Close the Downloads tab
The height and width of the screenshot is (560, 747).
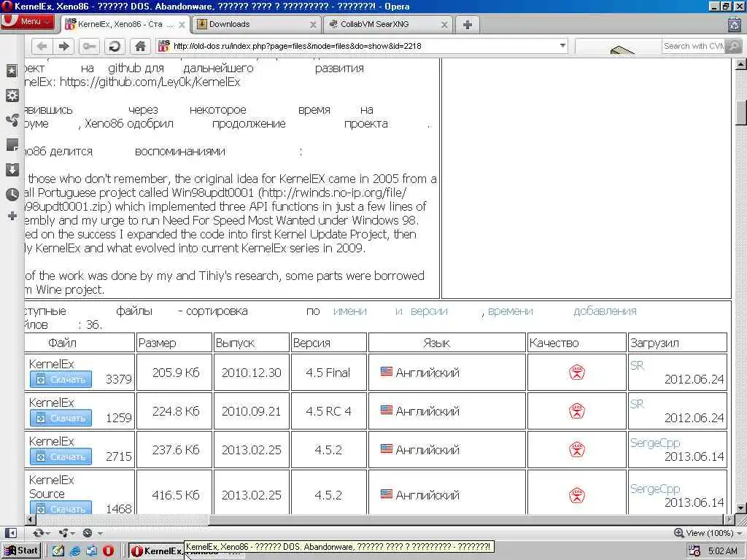313,25
